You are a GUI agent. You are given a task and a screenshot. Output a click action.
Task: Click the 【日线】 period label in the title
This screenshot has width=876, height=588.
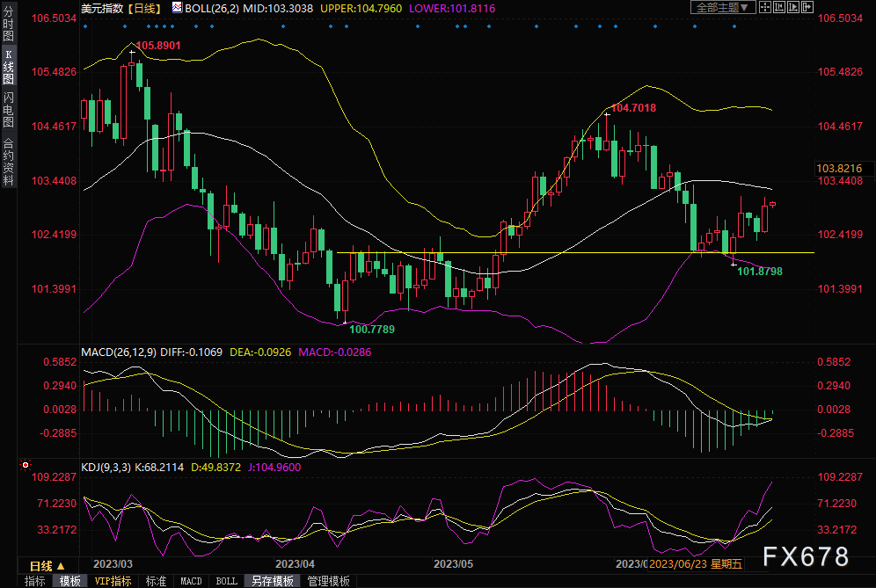141,8
